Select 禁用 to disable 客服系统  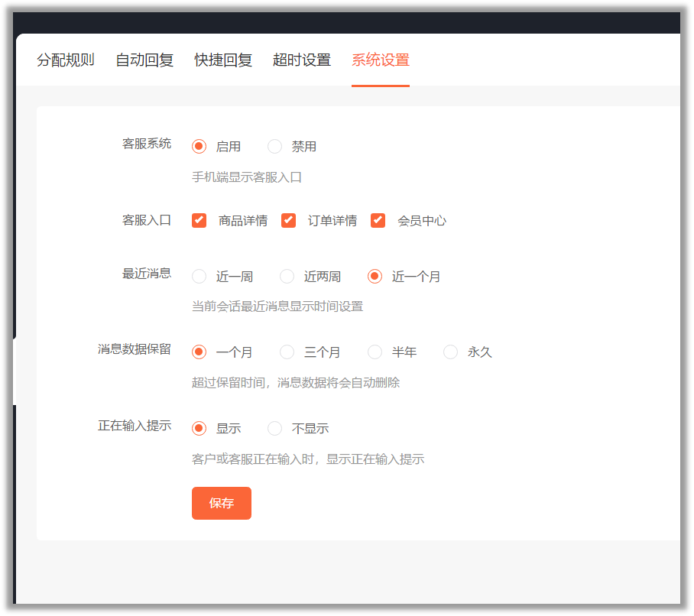point(275,147)
